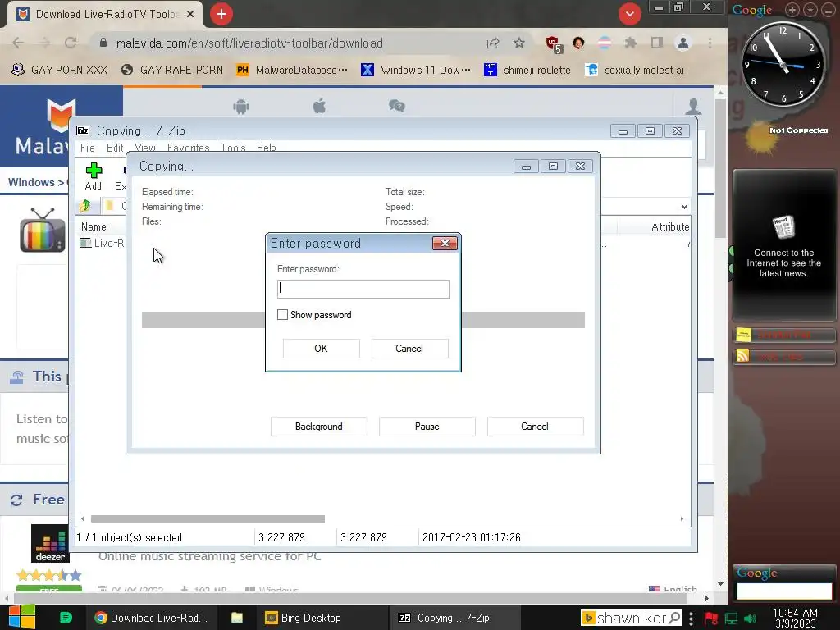Open 7-Zip View menu
Screen dimensions: 840x630
(145, 148)
